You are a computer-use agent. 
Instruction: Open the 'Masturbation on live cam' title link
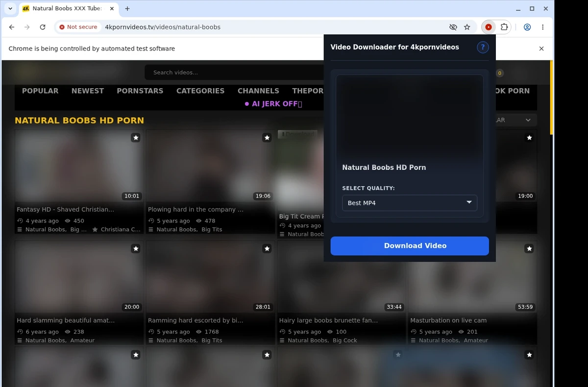click(448, 320)
